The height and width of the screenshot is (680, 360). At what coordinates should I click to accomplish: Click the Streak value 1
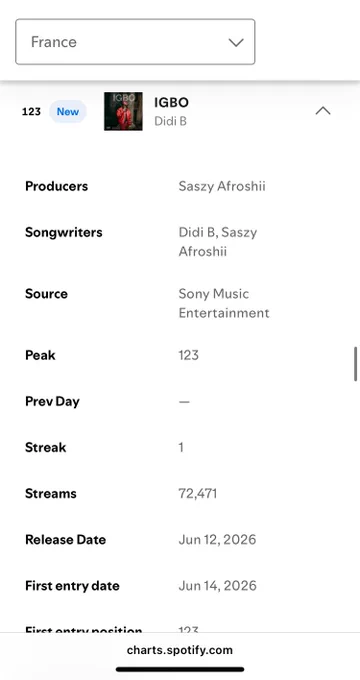(x=181, y=448)
